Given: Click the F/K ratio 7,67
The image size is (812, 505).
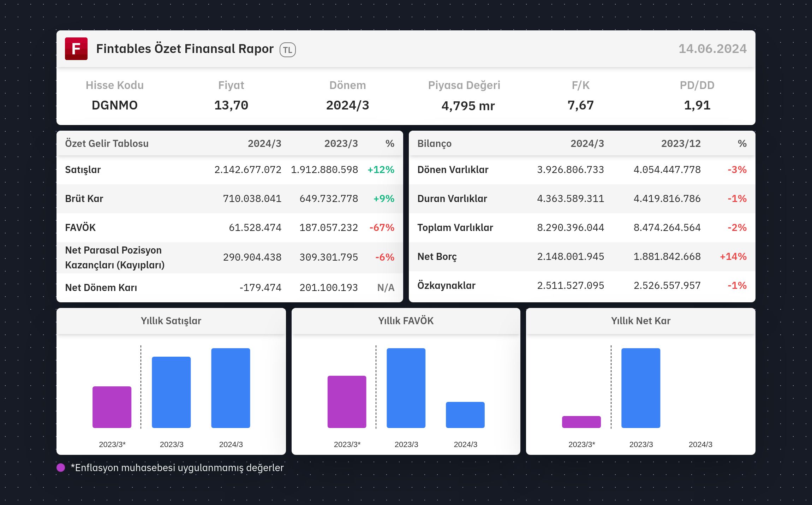Looking at the screenshot, I should click(x=581, y=105).
